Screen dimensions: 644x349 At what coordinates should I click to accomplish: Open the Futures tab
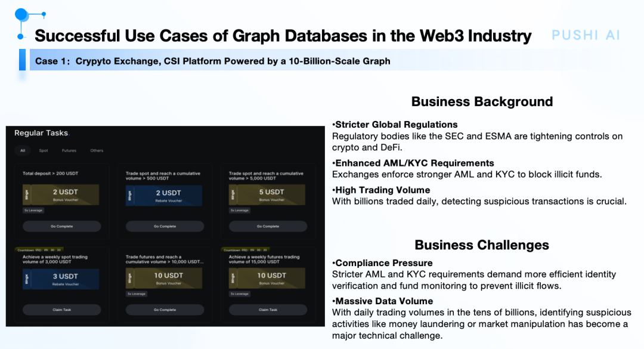click(69, 150)
